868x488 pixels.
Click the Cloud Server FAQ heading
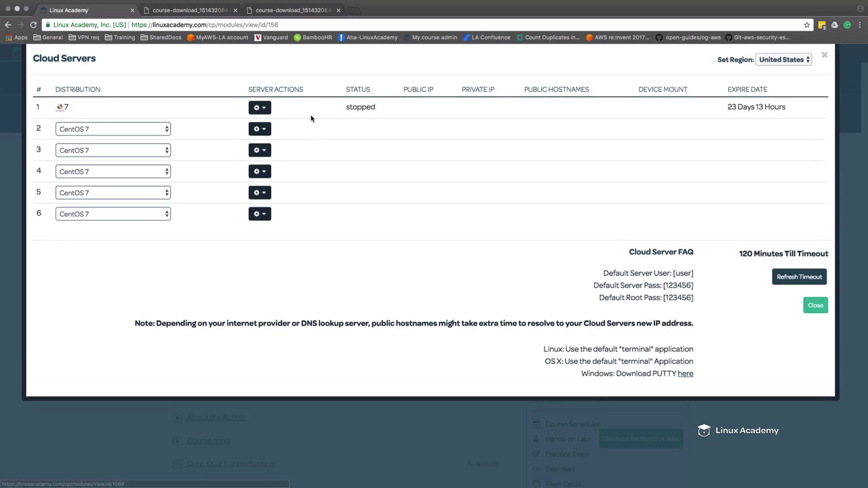(661, 252)
